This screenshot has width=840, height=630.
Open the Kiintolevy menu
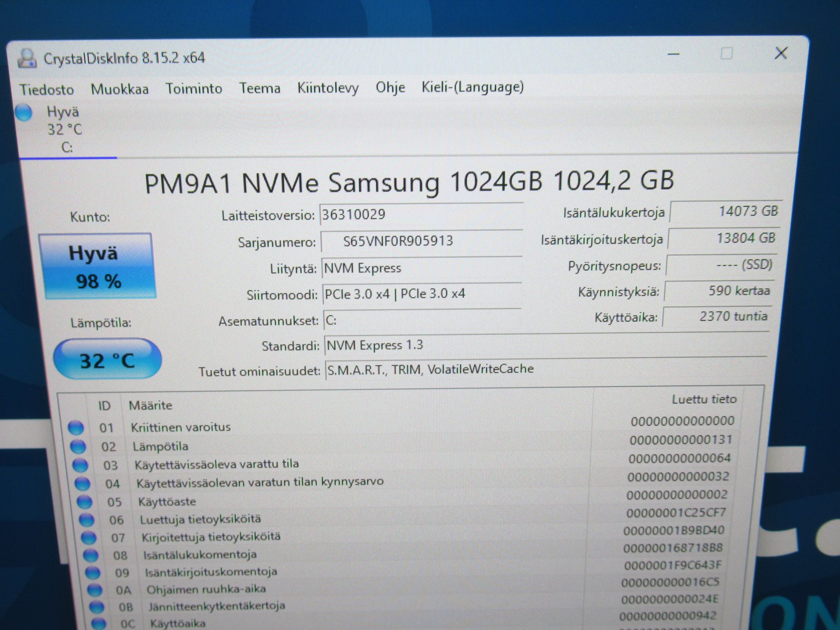(x=328, y=87)
